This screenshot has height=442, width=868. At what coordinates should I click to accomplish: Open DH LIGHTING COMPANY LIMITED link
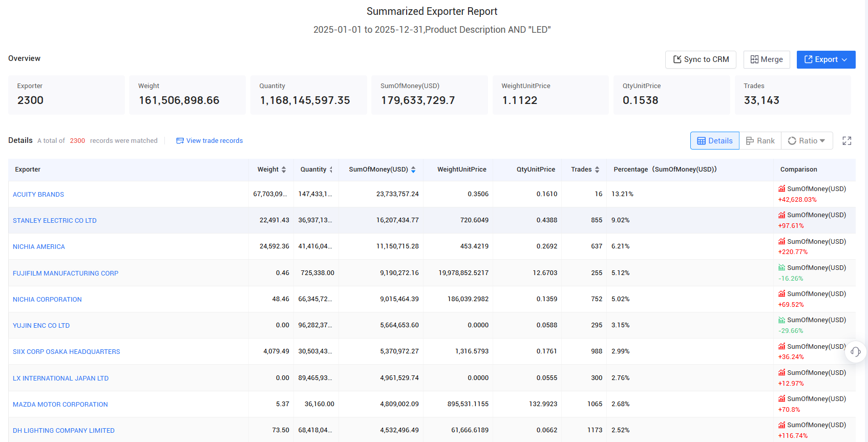pyautogui.click(x=63, y=431)
